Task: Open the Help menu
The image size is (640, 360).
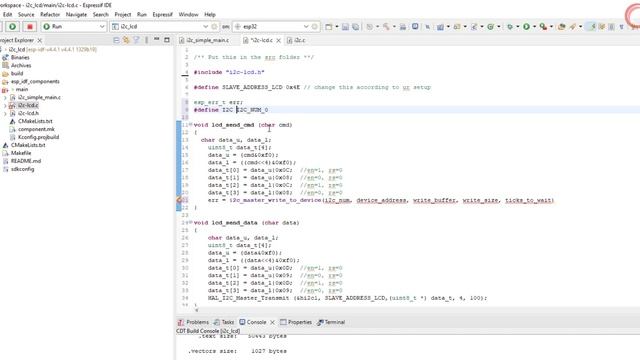Action: click(210, 14)
